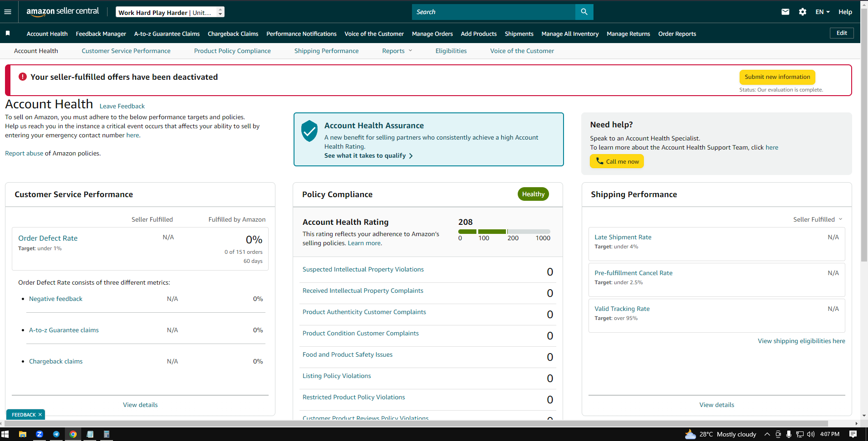Click the Leave Feedback link
The height and width of the screenshot is (441, 868).
coord(122,106)
